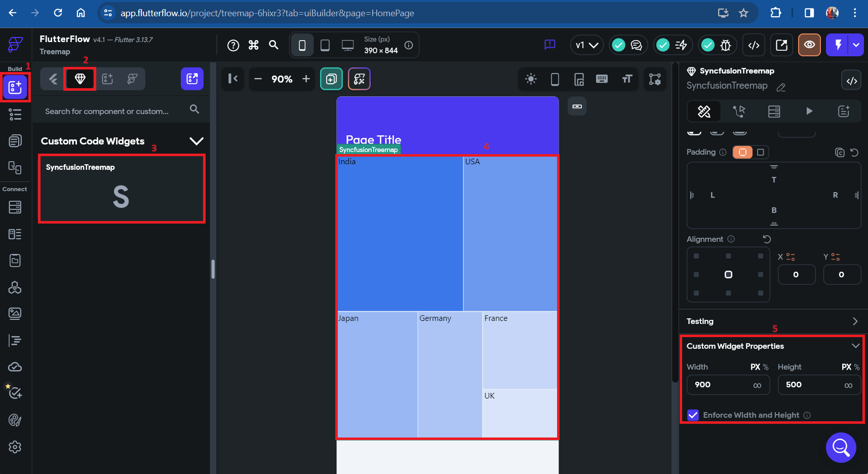This screenshot has width=868, height=474.
Task: Select the desktop device size
Action: (348, 45)
